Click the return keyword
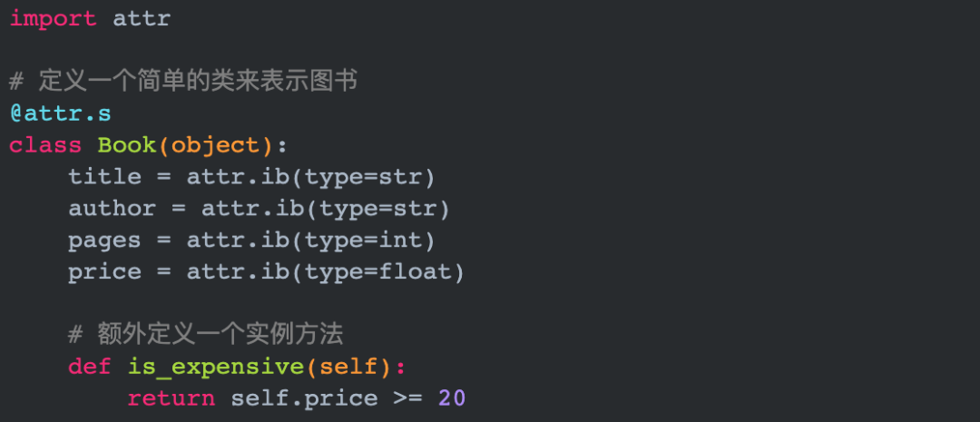The image size is (980, 422). pos(171,398)
